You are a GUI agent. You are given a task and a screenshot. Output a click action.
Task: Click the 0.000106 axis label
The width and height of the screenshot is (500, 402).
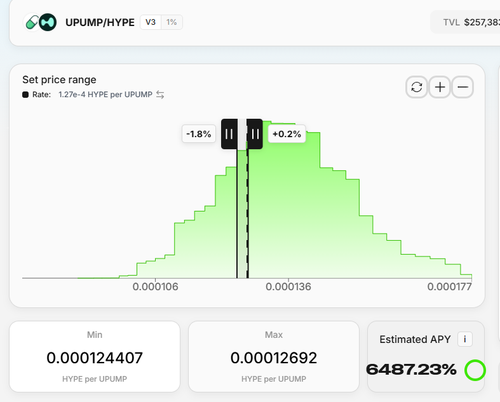(x=155, y=287)
